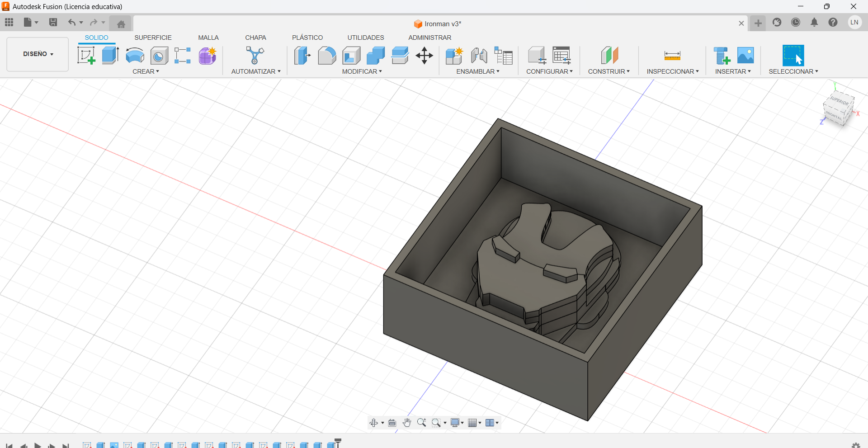Save the document with the disk icon
868x448 pixels.
tap(53, 22)
